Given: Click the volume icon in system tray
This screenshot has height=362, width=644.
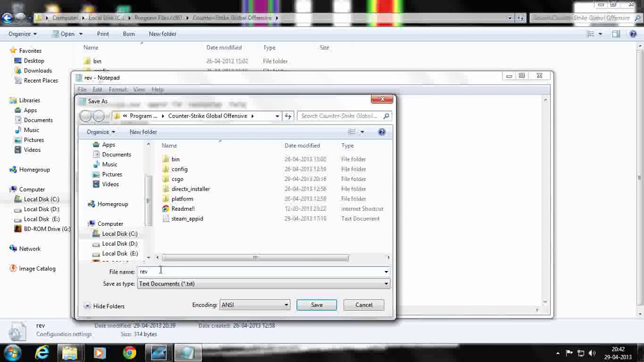Looking at the screenshot, I should point(592,353).
